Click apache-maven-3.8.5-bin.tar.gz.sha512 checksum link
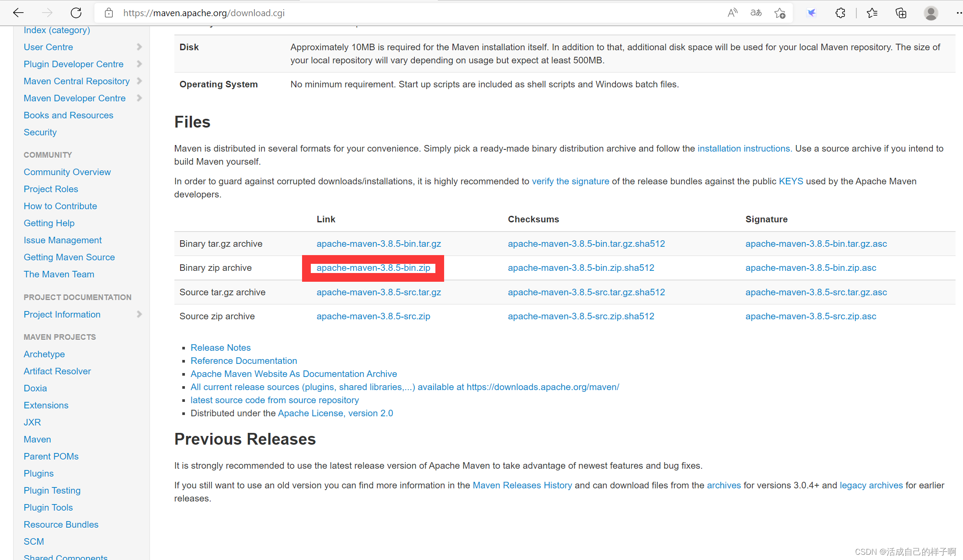The width and height of the screenshot is (963, 560). pos(586,243)
